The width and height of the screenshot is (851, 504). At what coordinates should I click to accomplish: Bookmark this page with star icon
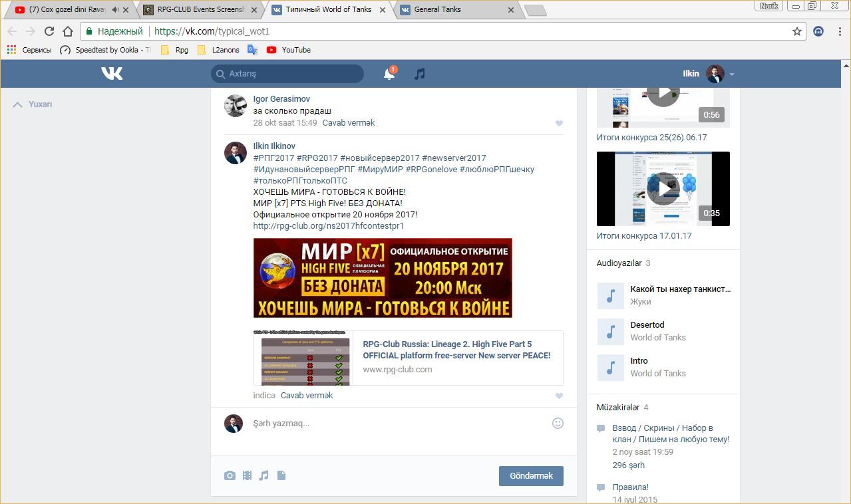[796, 31]
